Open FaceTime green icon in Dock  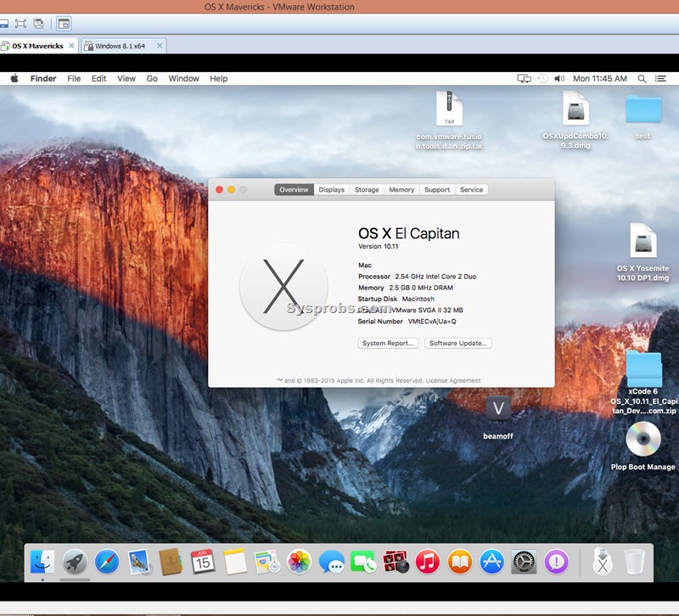(363, 562)
